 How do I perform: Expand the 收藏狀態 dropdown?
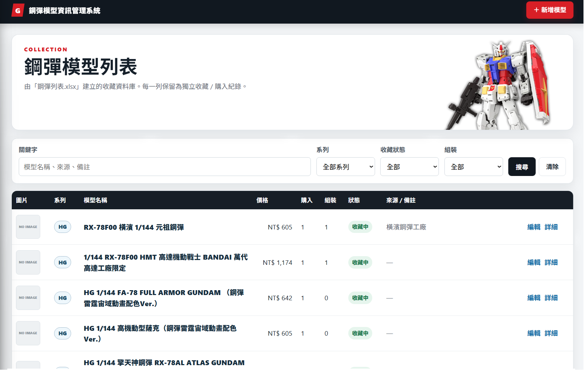(409, 167)
